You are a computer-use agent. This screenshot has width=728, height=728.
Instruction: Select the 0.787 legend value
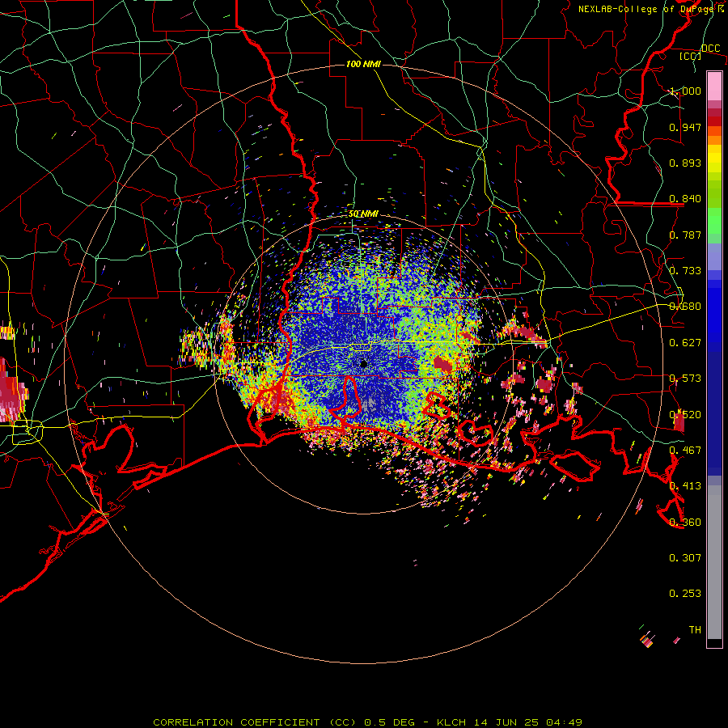pos(685,235)
